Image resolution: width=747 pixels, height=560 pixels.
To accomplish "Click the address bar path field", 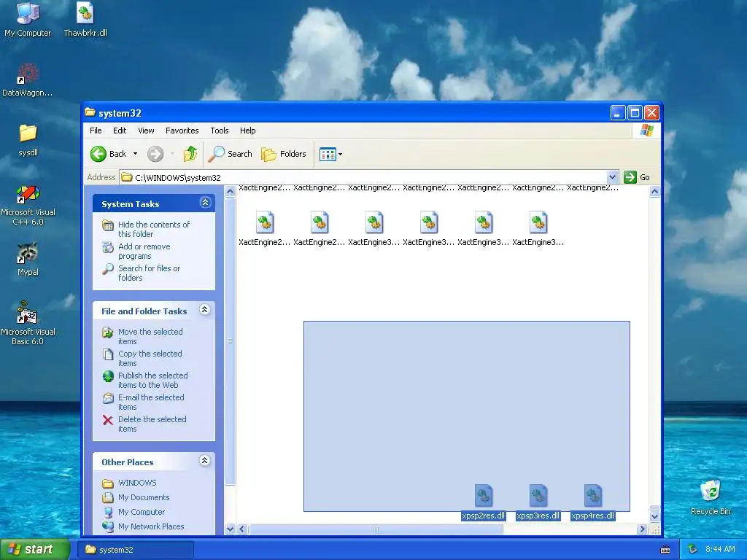I will 362,177.
